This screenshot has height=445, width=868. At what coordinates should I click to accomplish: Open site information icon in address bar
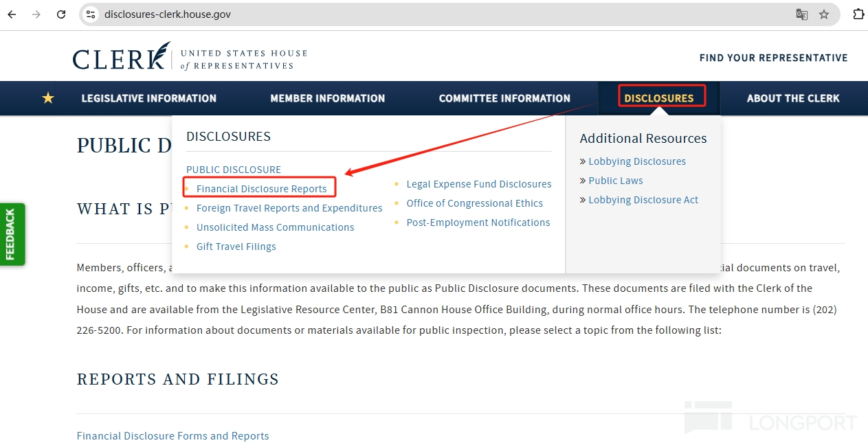[x=91, y=14]
